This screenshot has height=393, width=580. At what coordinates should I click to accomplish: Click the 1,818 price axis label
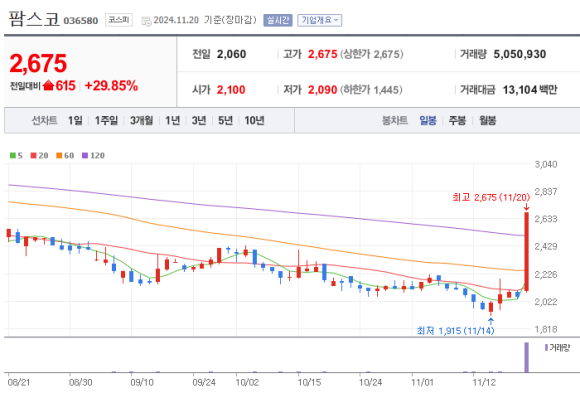[x=546, y=329]
